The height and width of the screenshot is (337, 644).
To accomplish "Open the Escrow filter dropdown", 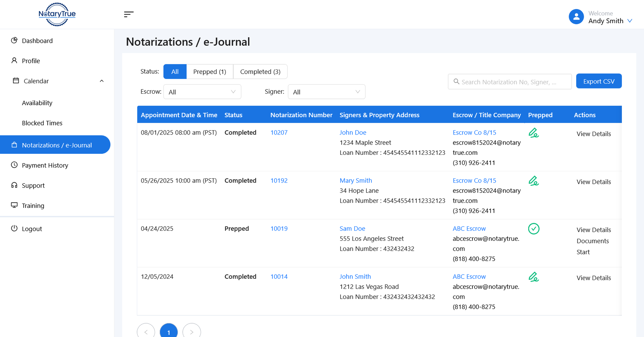I will pos(202,92).
